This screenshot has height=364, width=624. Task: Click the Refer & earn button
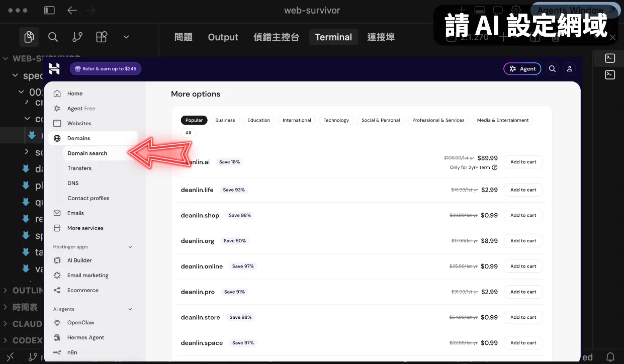click(x=106, y=69)
